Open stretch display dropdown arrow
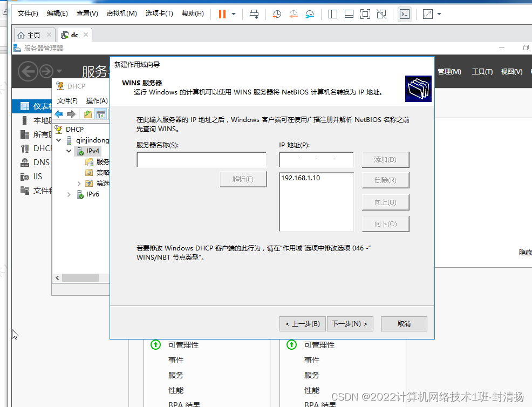The height and width of the screenshot is (407, 532). [439, 14]
